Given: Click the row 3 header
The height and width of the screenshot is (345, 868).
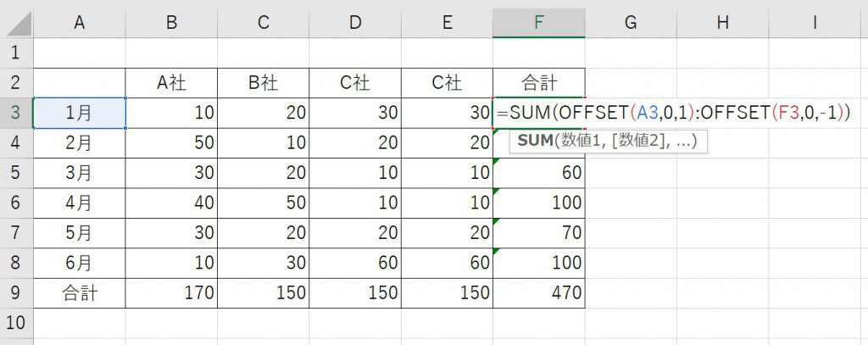Looking at the screenshot, I should pos(16,113).
